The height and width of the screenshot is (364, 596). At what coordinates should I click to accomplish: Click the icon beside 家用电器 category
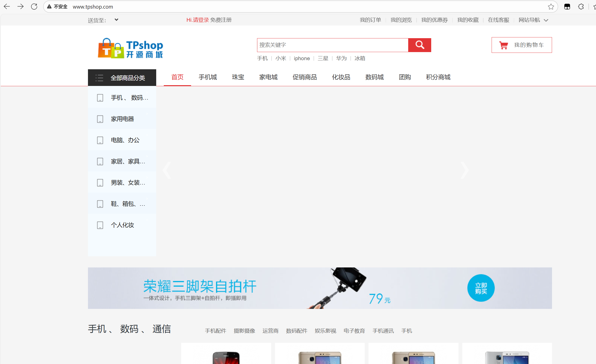tap(100, 119)
